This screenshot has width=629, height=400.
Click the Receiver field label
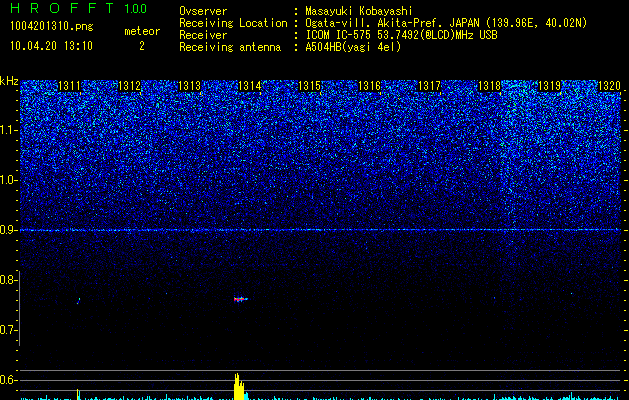(x=203, y=35)
